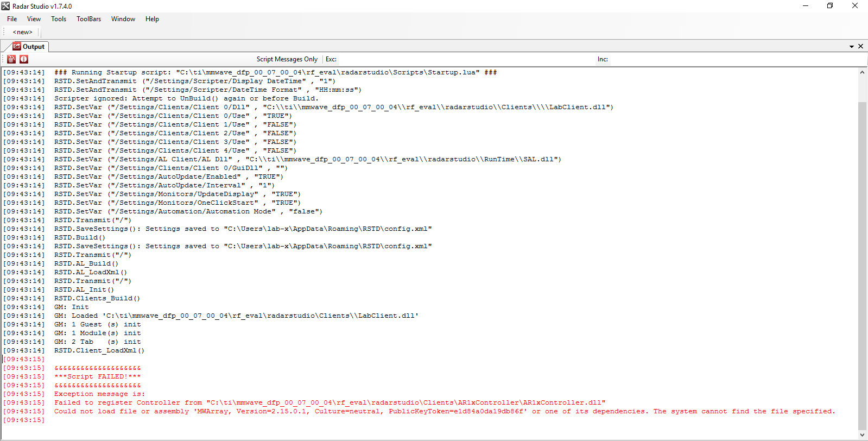Open the View menu
Viewport: 868px width, 441px height.
(x=34, y=19)
